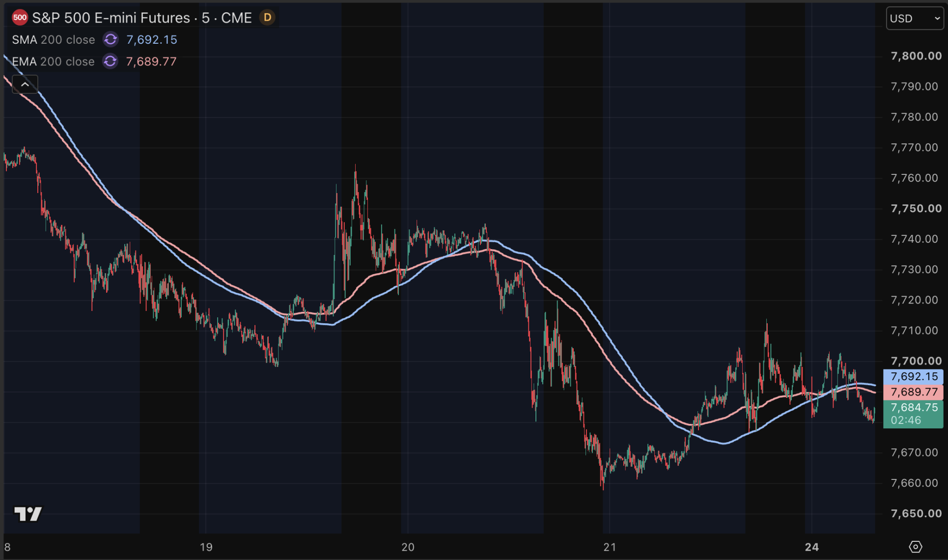
Task: Click the SMA indicator refresh icon
Action: pos(111,39)
